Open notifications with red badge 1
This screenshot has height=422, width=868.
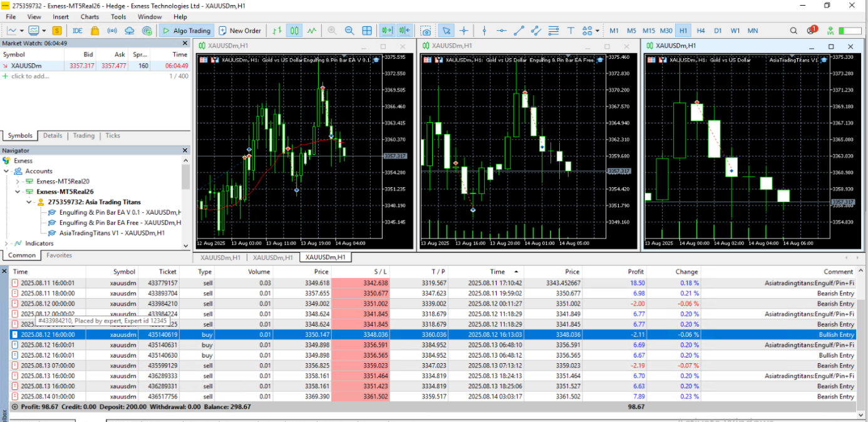click(812, 30)
